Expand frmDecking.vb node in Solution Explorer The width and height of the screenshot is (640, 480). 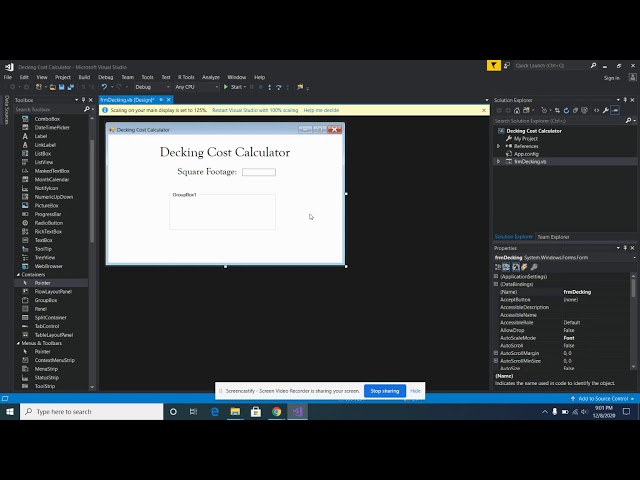(498, 162)
